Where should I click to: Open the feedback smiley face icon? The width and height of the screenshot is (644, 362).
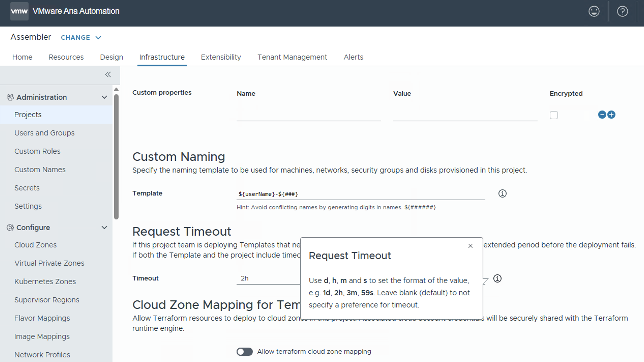pyautogui.click(x=594, y=11)
